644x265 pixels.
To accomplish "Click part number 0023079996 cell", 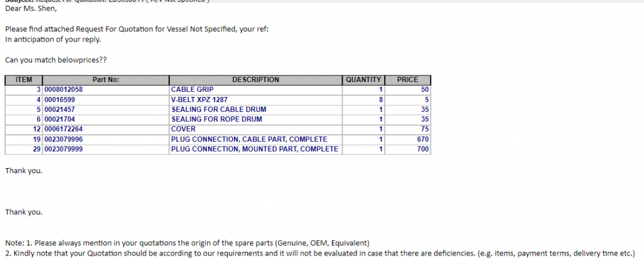I will pyautogui.click(x=106, y=139).
